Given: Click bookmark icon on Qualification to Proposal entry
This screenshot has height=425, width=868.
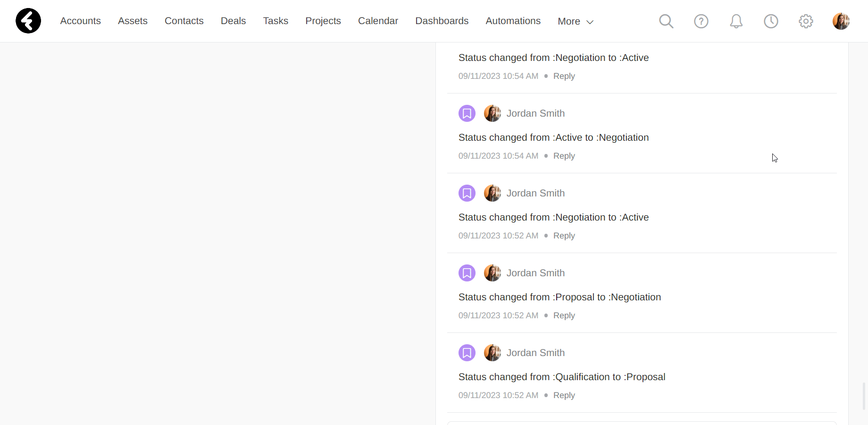Looking at the screenshot, I should pos(467,353).
